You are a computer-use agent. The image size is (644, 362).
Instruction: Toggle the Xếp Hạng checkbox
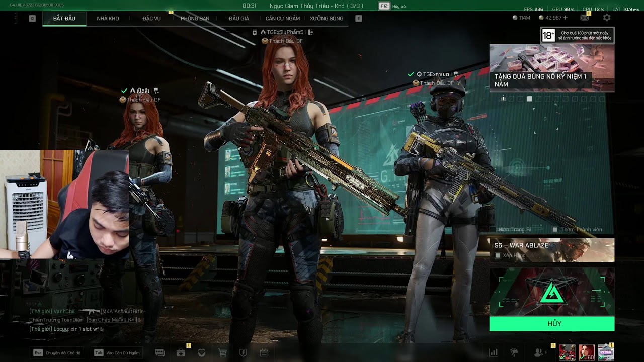[498, 256]
